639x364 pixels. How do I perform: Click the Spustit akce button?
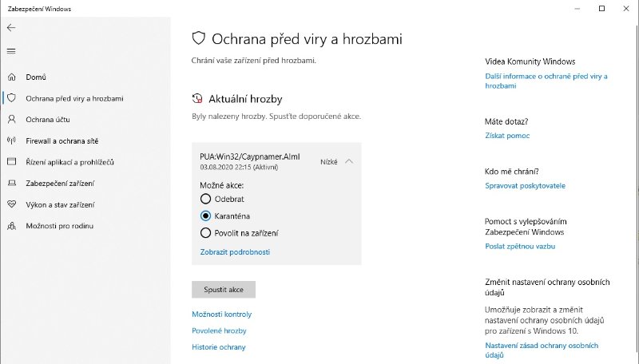coord(224,290)
